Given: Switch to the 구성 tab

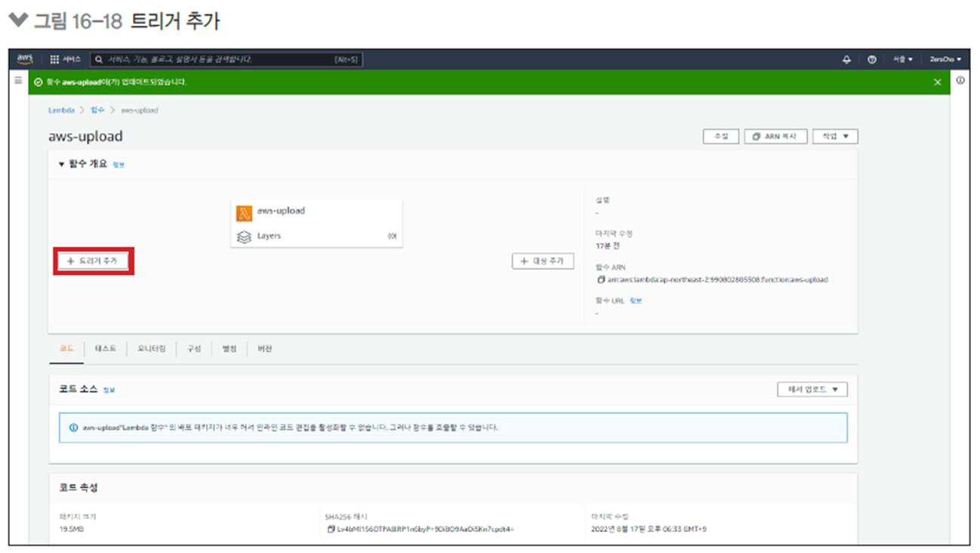Looking at the screenshot, I should pos(194,349).
